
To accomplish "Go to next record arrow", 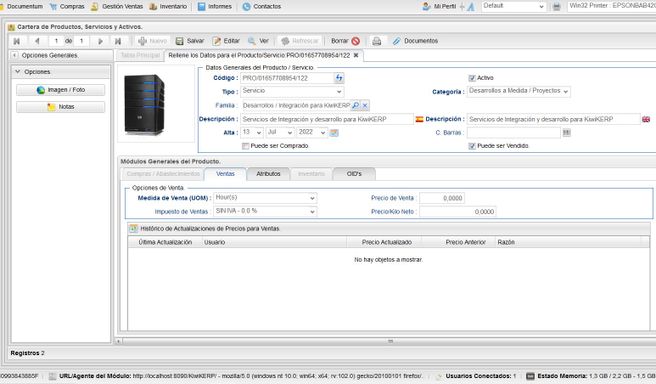I will coord(100,41).
